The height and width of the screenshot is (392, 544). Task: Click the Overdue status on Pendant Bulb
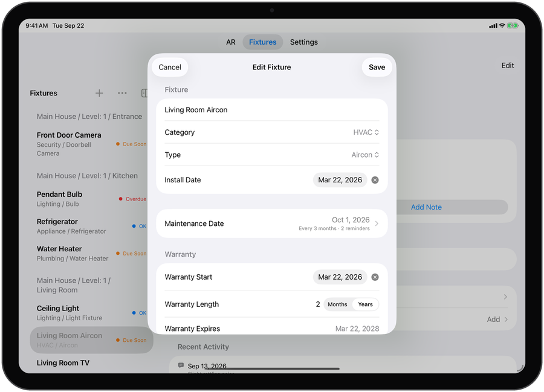[x=133, y=199]
